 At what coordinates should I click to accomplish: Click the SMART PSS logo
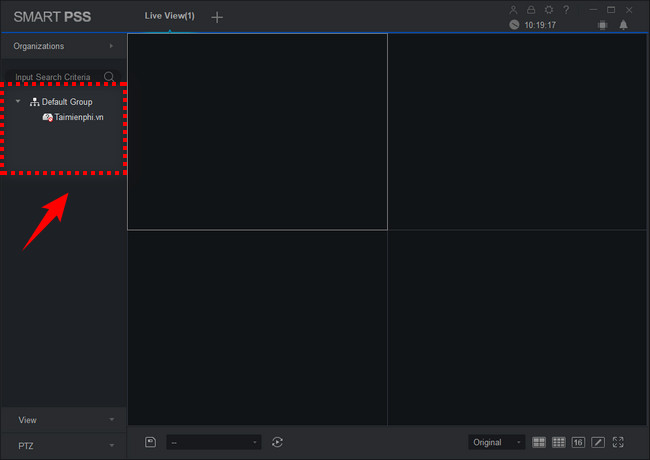tap(52, 17)
